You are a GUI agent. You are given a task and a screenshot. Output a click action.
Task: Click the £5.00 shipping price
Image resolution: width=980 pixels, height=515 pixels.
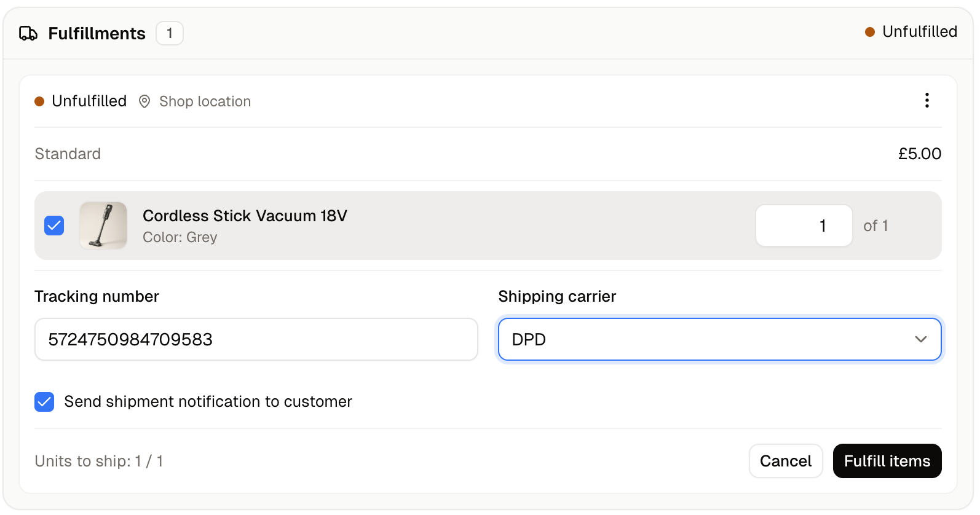(x=920, y=154)
